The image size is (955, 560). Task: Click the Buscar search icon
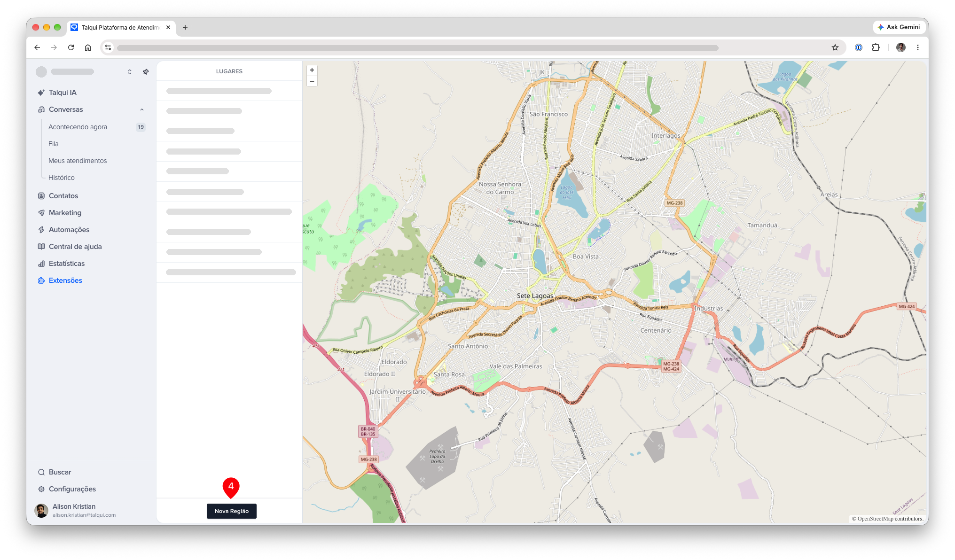pos(41,472)
